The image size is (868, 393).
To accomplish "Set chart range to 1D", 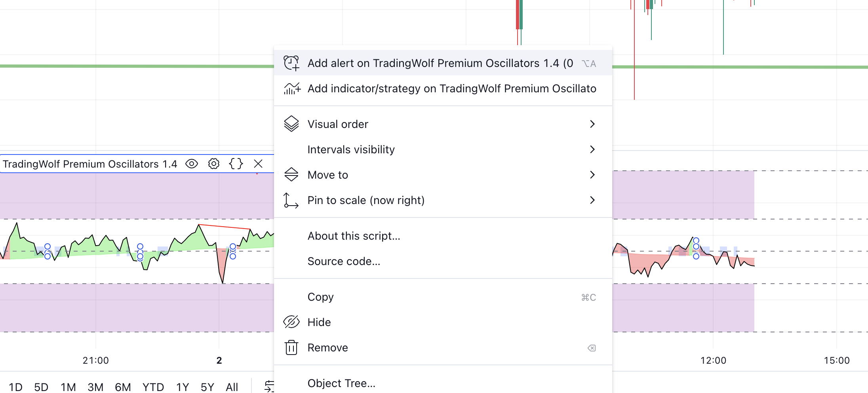I will (15, 387).
